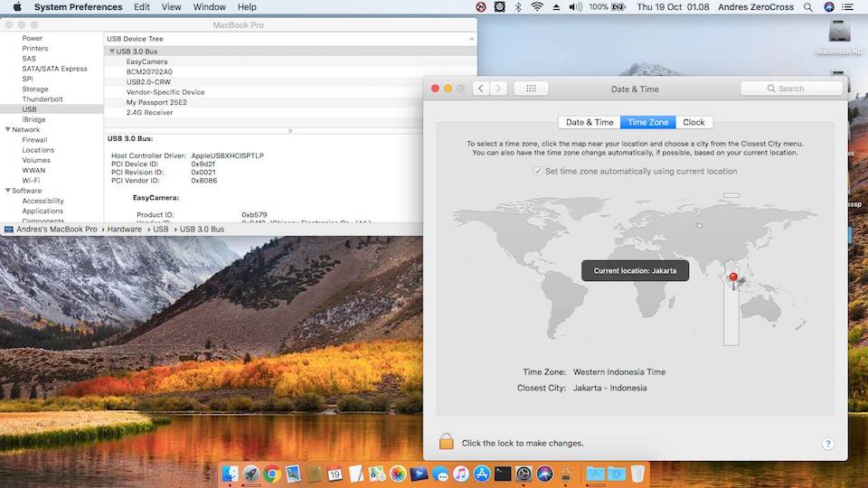Click the Bluetooth status icon
Image resolution: width=868 pixels, height=488 pixels.
point(518,7)
